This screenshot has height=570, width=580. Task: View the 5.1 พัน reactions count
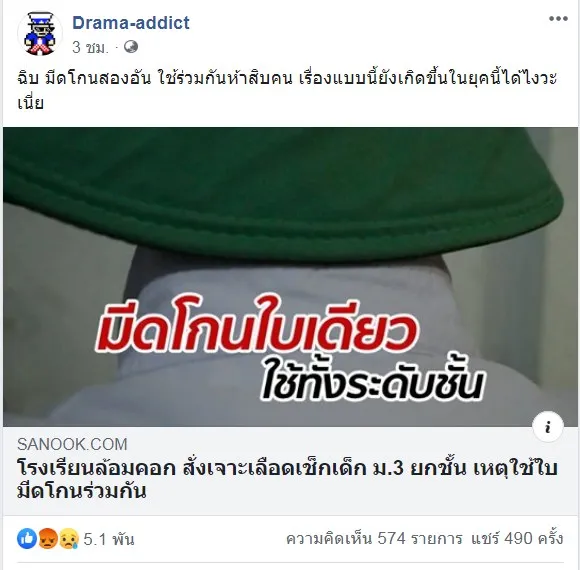pyautogui.click(x=109, y=539)
